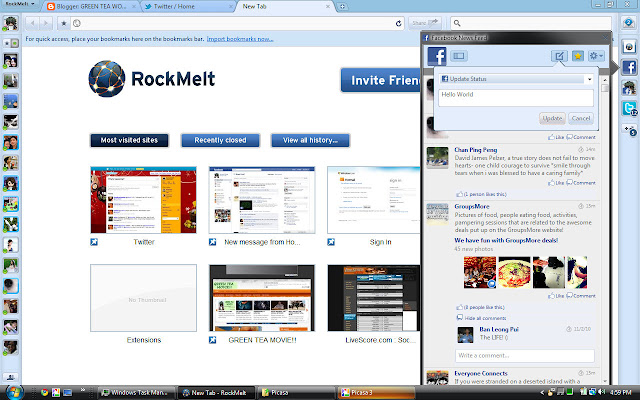Open the GroupsMore profile link
Image resolution: width=640 pixels, height=400 pixels.
[x=472, y=207]
